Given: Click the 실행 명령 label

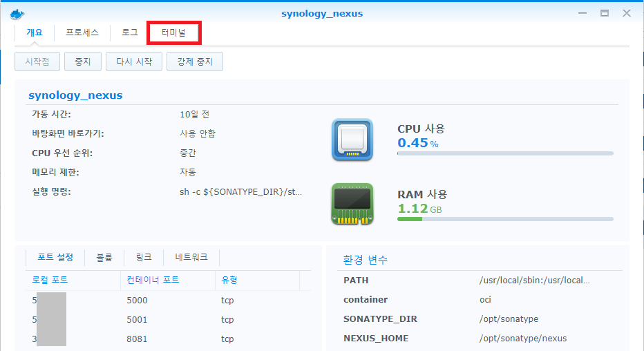Looking at the screenshot, I should 51,191.
